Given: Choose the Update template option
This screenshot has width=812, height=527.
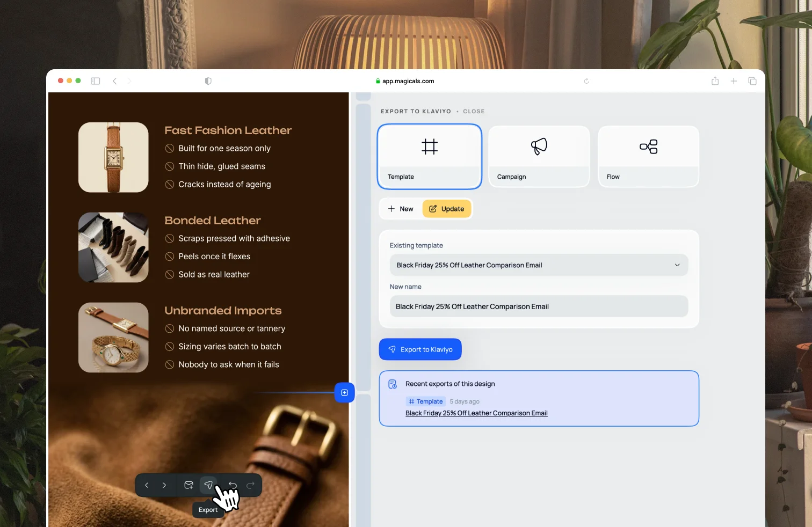Looking at the screenshot, I should tap(447, 209).
